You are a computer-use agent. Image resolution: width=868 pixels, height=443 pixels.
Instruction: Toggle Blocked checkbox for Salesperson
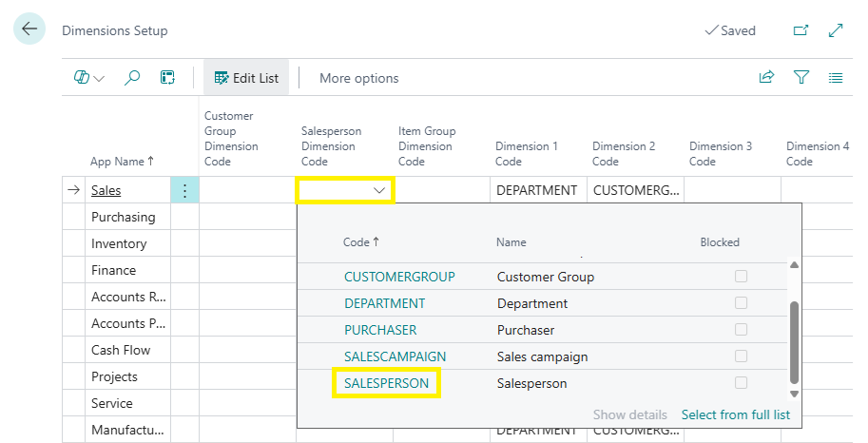point(741,383)
